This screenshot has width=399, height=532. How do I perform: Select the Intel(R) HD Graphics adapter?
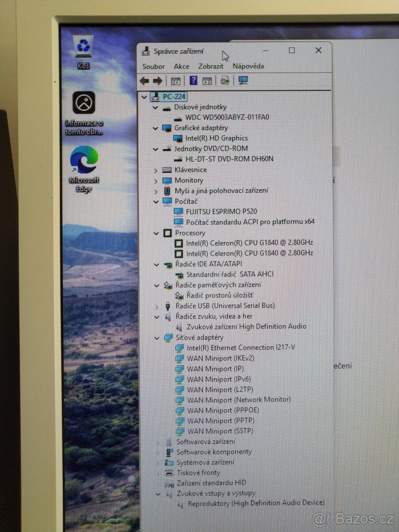pyautogui.click(x=216, y=138)
